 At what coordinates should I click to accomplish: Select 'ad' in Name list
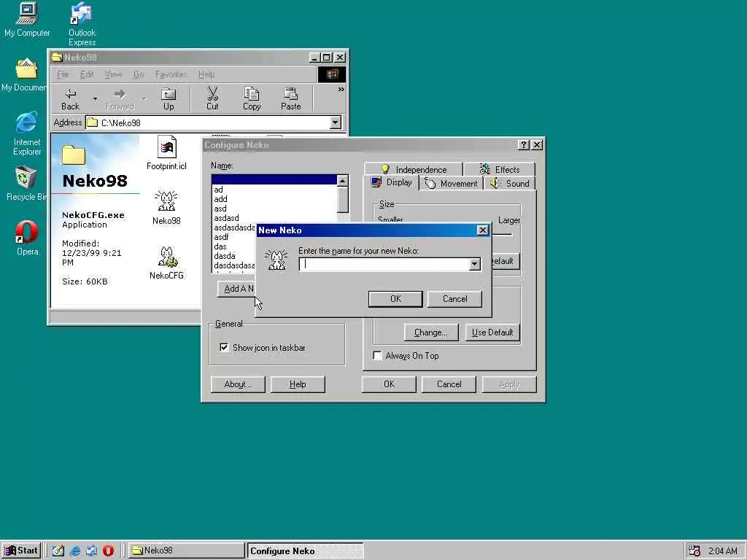pos(274,190)
